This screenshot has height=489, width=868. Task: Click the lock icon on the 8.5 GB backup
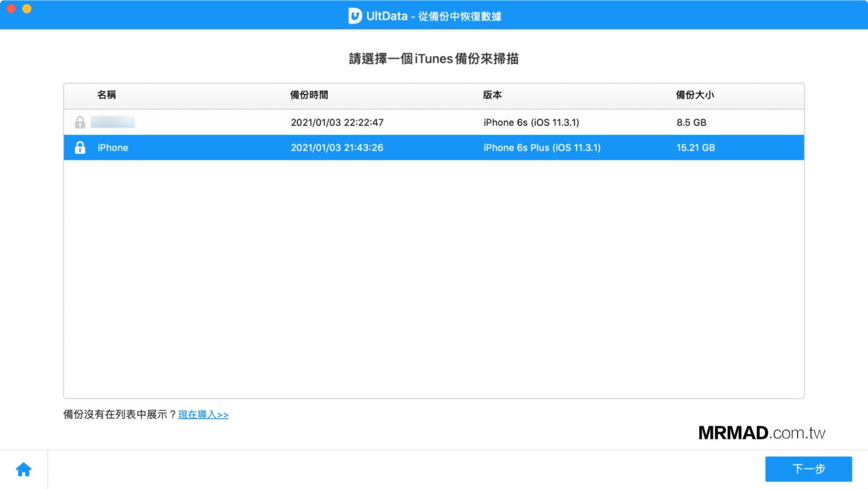pyautogui.click(x=80, y=122)
